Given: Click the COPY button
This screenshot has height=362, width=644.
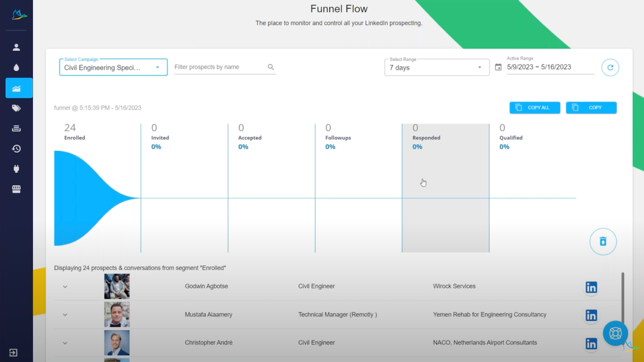Looking at the screenshot, I should click(x=591, y=108).
